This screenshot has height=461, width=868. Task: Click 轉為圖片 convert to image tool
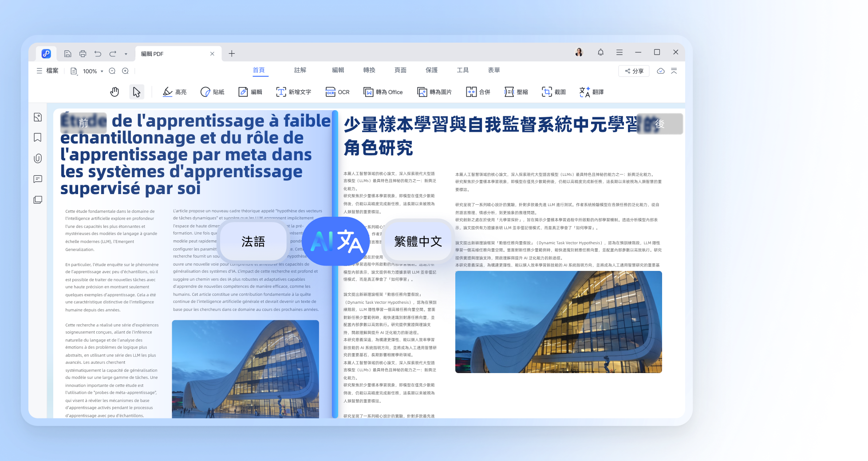[x=435, y=92]
